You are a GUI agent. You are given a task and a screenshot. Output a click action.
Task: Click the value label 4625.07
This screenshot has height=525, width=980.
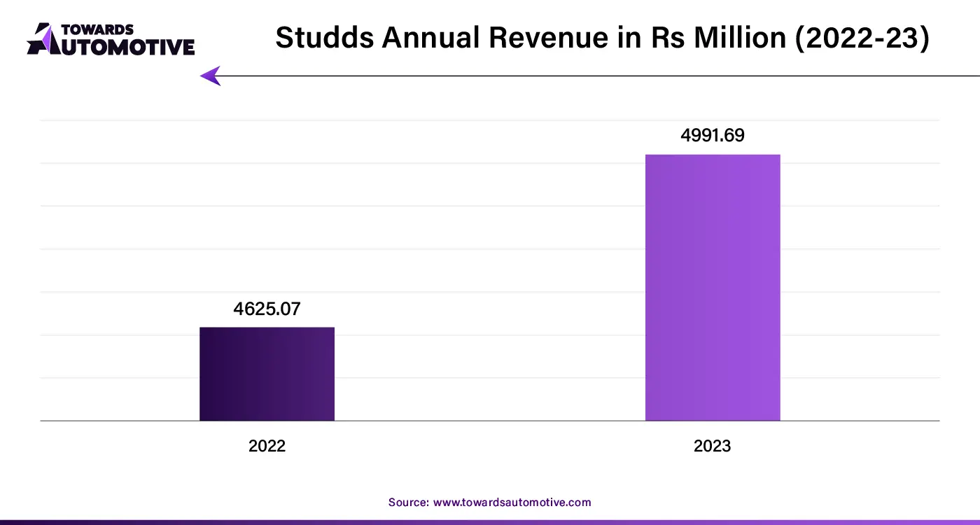[267, 309]
